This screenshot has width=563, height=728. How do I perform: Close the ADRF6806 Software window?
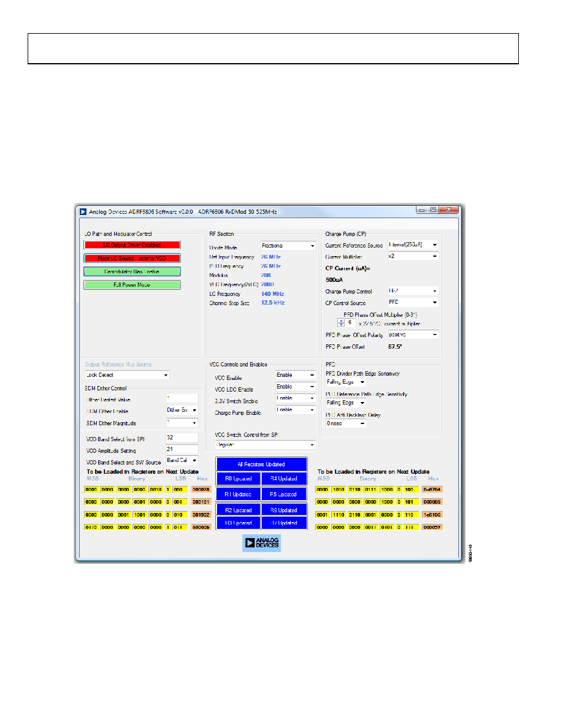tap(449, 210)
